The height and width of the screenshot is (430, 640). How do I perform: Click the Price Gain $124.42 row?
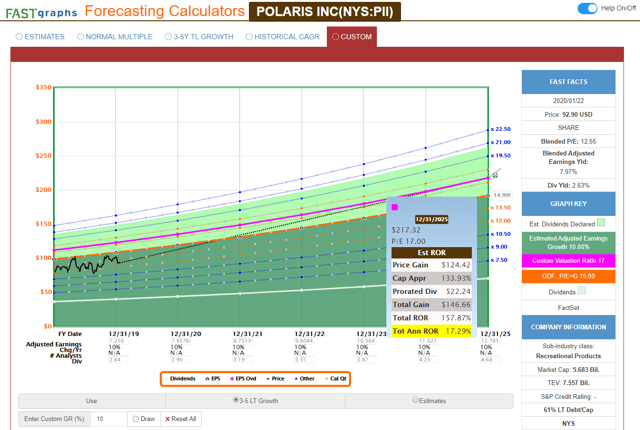click(431, 265)
